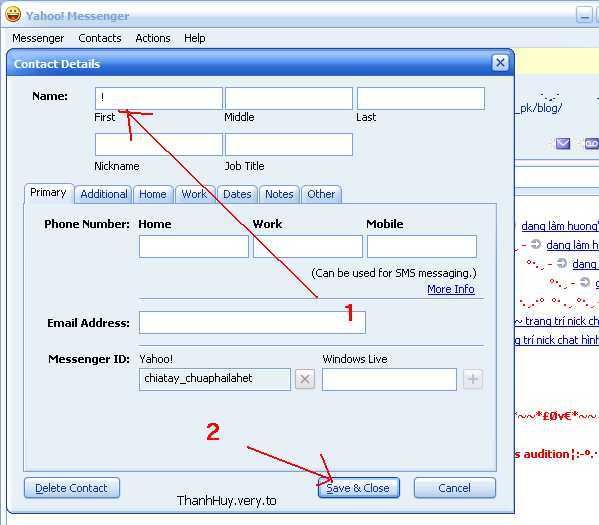Click the Save & Close button
The width and height of the screenshot is (599, 525).
click(x=359, y=488)
